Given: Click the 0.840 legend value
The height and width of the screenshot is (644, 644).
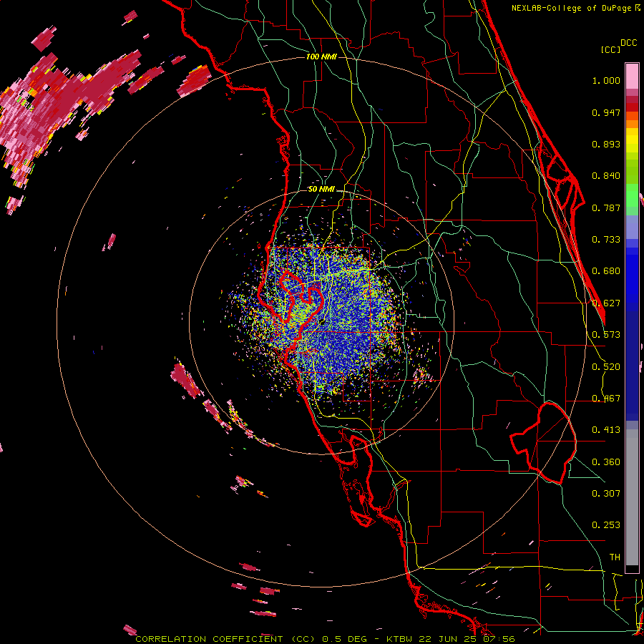Looking at the screenshot, I should coord(606,176).
